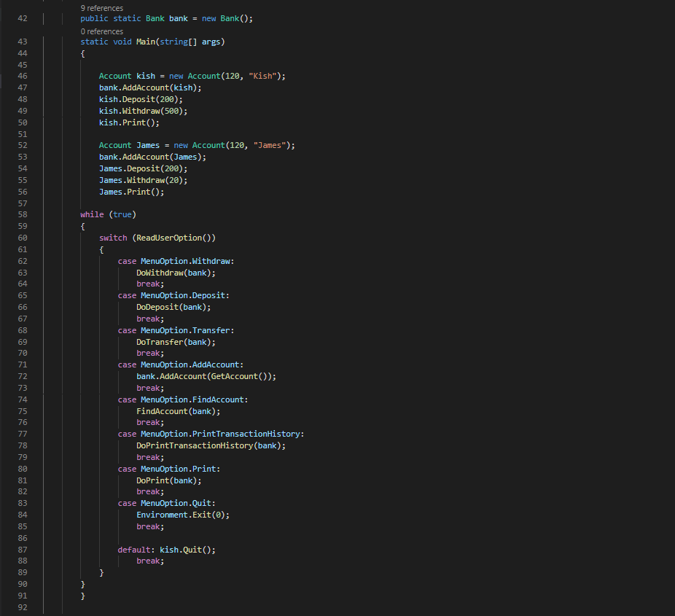The height and width of the screenshot is (616, 675).
Task: Place cursor on the "while (true)" keyword
Action: pos(91,214)
